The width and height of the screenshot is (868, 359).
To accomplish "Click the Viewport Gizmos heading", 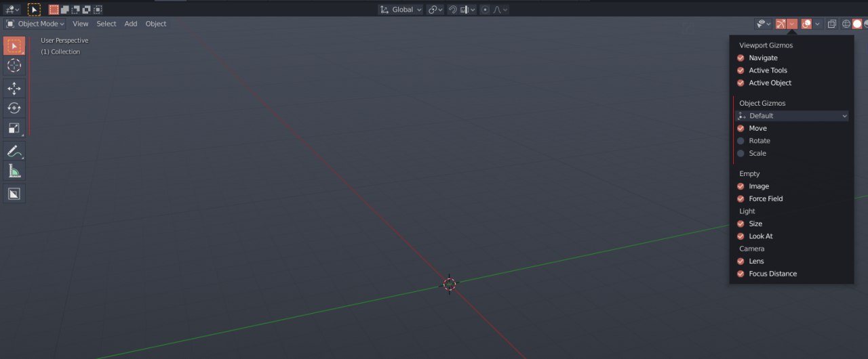I will tap(766, 45).
